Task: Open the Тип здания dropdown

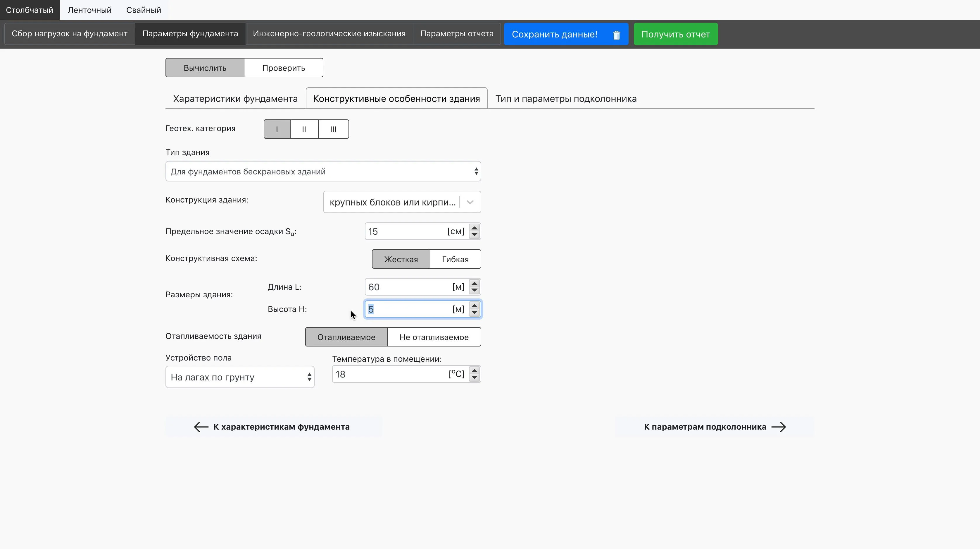Action: coord(323,171)
